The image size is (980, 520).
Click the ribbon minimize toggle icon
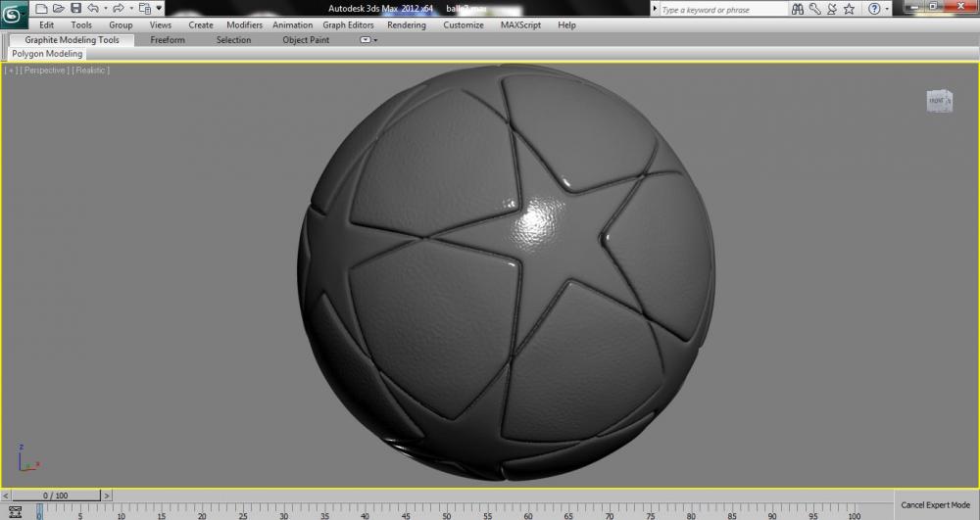point(365,40)
